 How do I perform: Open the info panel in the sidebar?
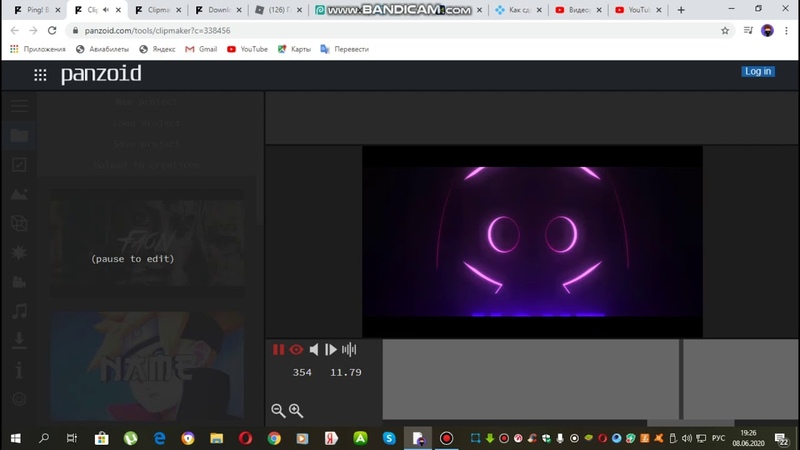tap(19, 370)
